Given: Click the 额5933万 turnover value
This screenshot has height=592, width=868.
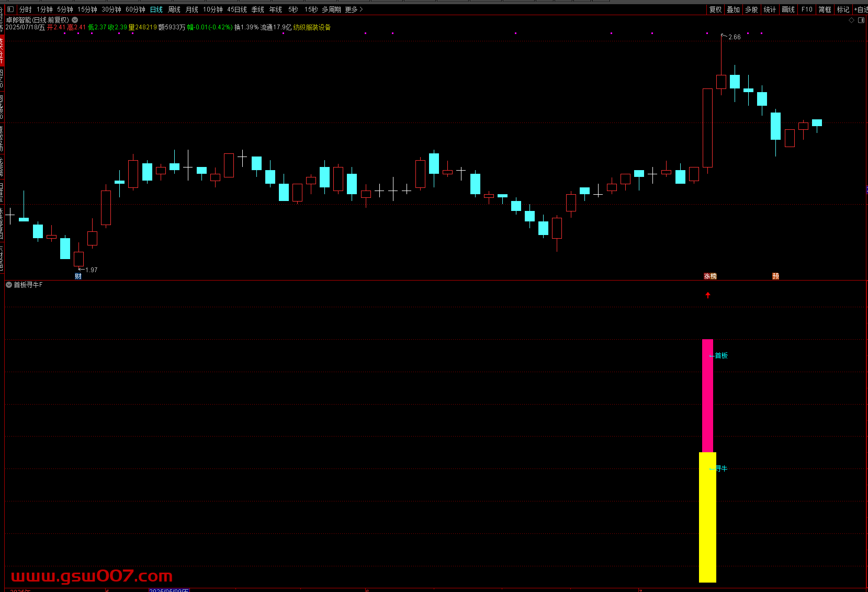Looking at the screenshot, I should point(172,27).
